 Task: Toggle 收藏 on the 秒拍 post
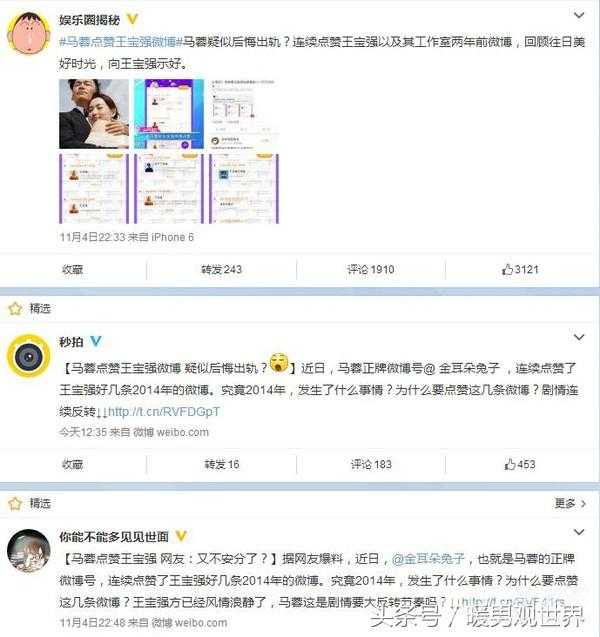click(x=73, y=464)
